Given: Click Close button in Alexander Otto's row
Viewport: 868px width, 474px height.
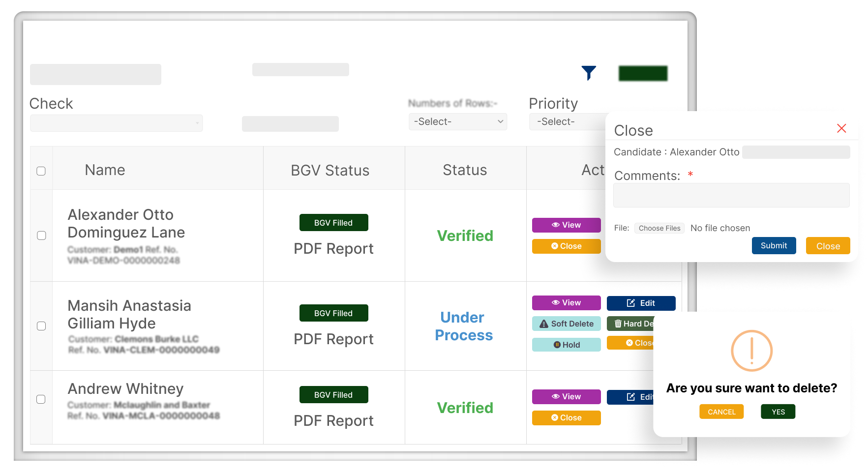Looking at the screenshot, I should (x=566, y=246).
